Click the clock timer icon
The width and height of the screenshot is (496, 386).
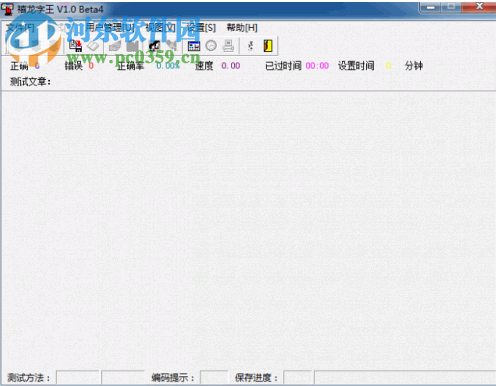(211, 46)
